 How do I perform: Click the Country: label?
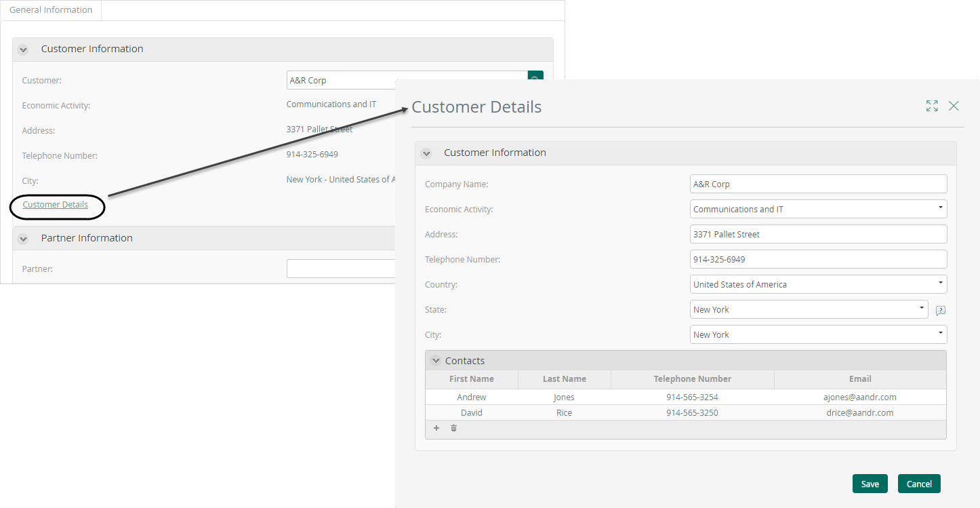point(441,285)
